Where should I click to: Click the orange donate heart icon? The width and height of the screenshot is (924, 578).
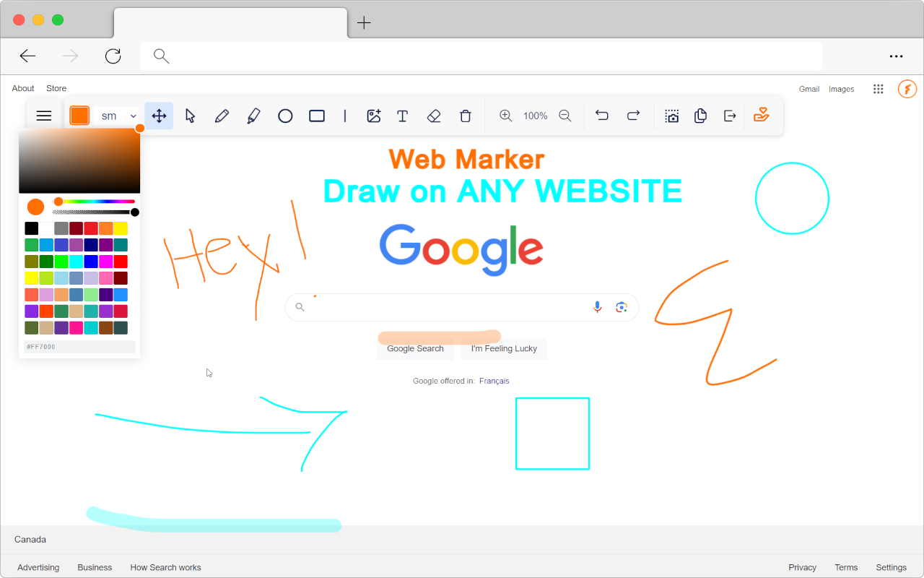(x=761, y=115)
